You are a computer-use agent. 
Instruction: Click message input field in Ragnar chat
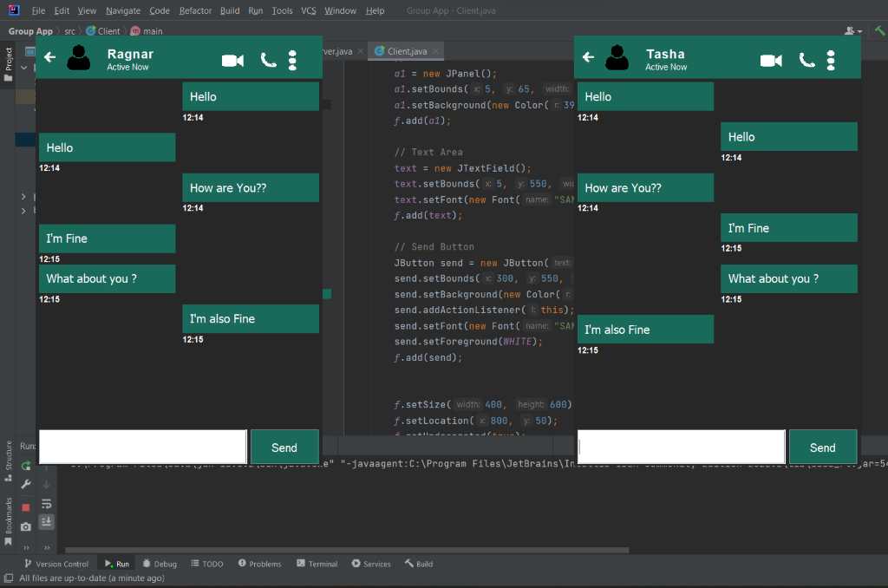143,447
